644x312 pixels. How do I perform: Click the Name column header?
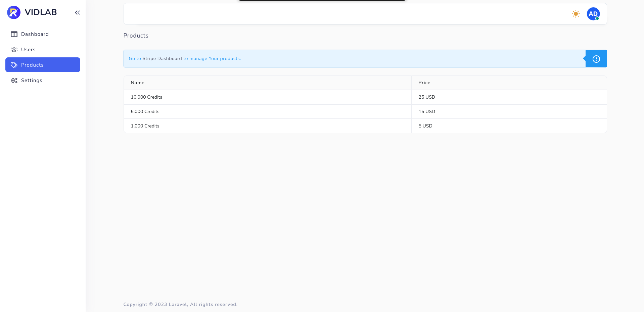click(x=267, y=83)
